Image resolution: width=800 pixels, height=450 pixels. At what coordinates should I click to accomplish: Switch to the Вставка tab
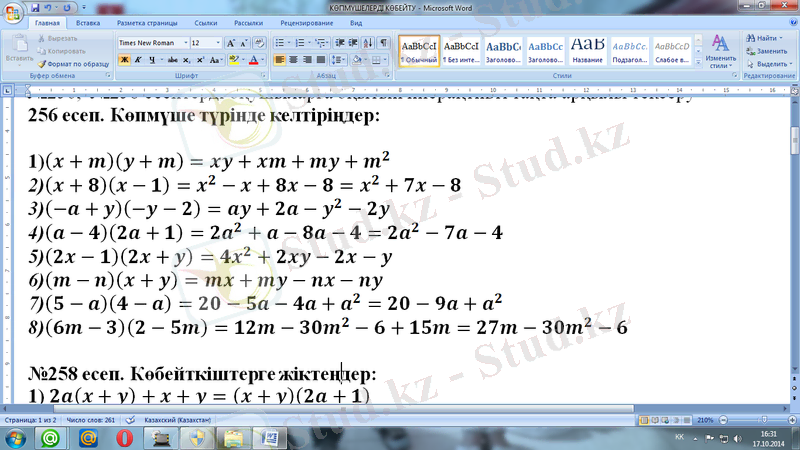[x=87, y=21]
